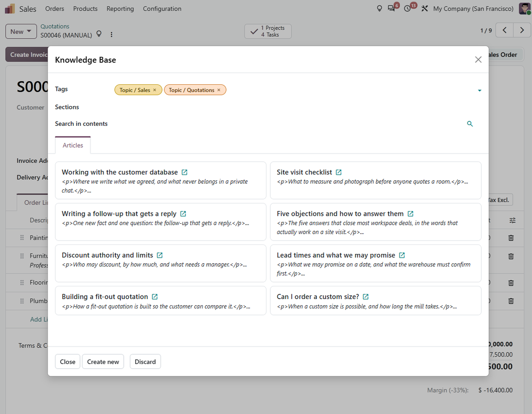Image resolution: width=532 pixels, height=414 pixels.
Task: Open external link for Building a fit-out quotation
Action: point(155,297)
